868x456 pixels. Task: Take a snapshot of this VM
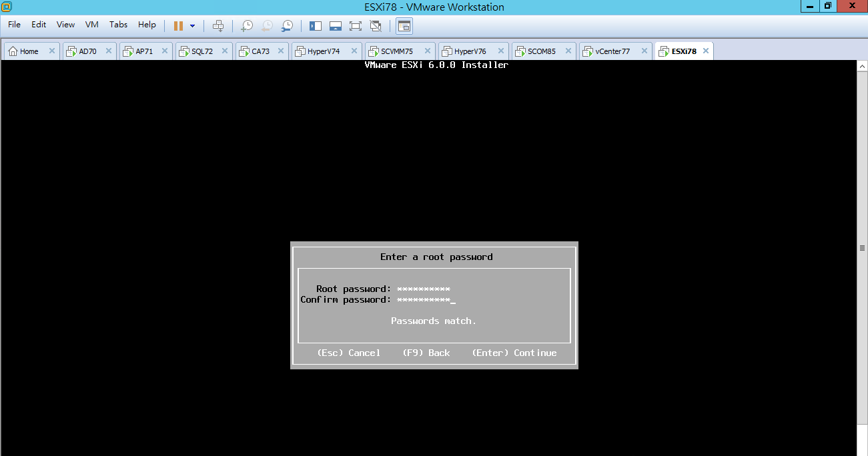tap(247, 26)
